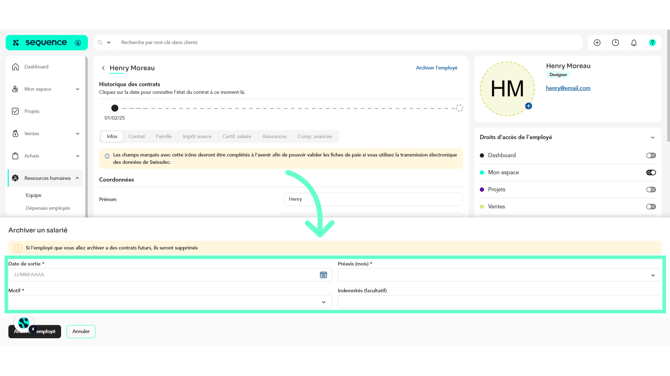
Task: Click the Designer role badge
Action: 558,75
